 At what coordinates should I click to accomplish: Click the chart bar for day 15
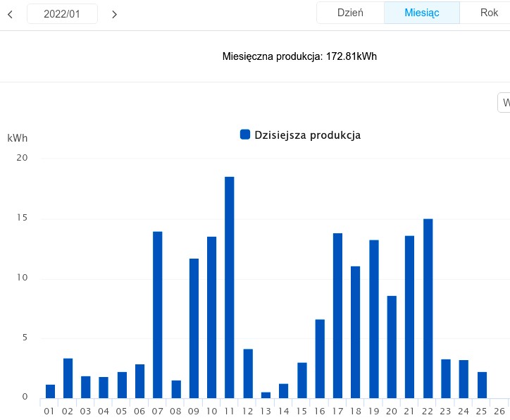coord(302,381)
